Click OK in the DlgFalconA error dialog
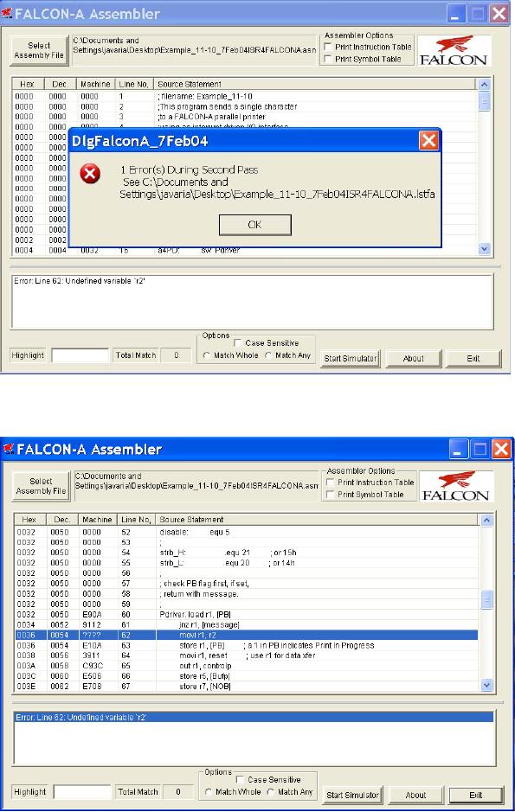The image size is (515, 812). point(255,225)
